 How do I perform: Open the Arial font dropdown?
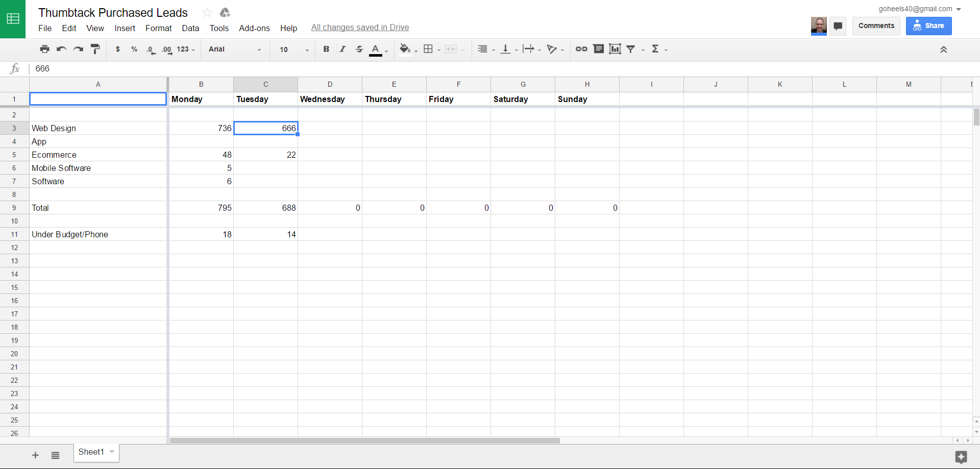pos(235,49)
